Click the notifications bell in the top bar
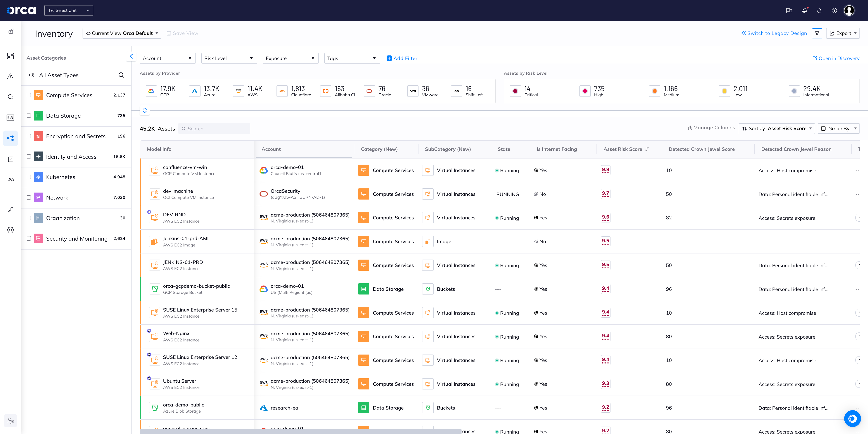 [819, 10]
